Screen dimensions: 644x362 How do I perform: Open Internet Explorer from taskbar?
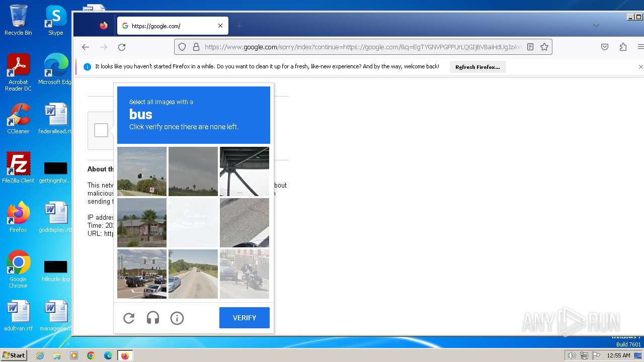(40, 355)
